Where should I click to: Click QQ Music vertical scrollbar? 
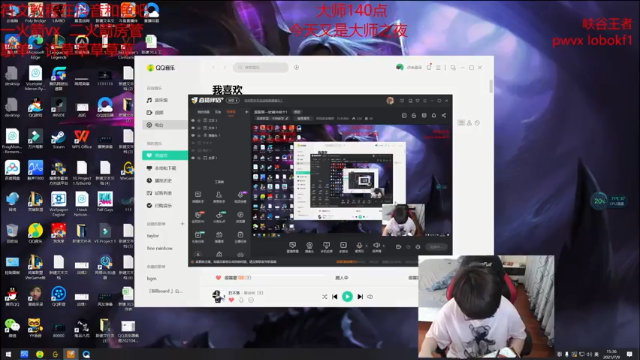[x=491, y=87]
